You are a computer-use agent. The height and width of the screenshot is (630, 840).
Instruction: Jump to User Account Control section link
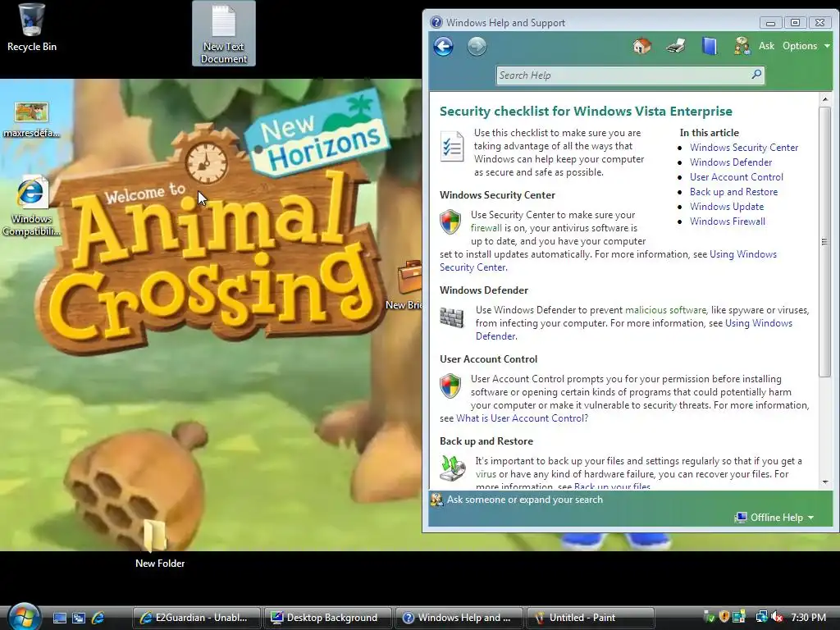click(x=736, y=177)
